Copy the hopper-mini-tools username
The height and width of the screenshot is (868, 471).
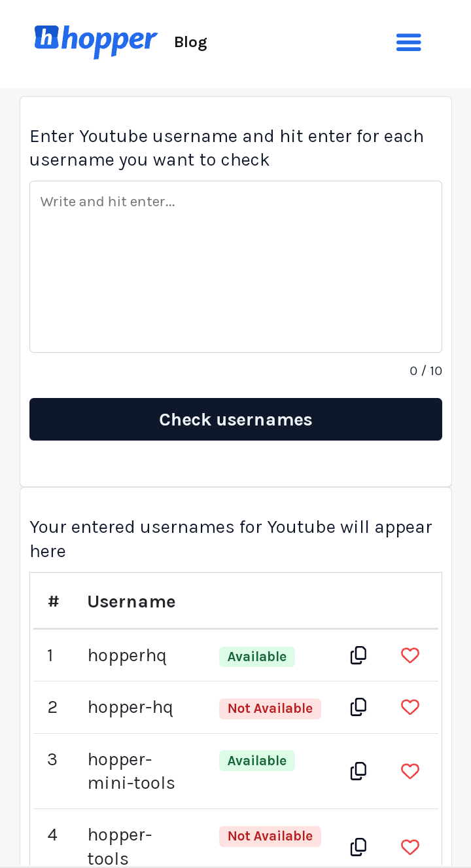[358, 771]
